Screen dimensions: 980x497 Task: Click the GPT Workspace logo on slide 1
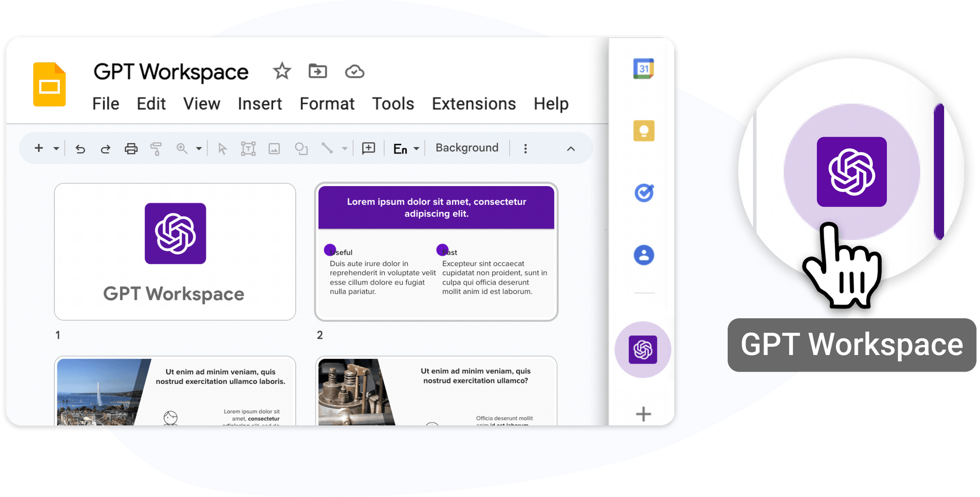point(175,234)
